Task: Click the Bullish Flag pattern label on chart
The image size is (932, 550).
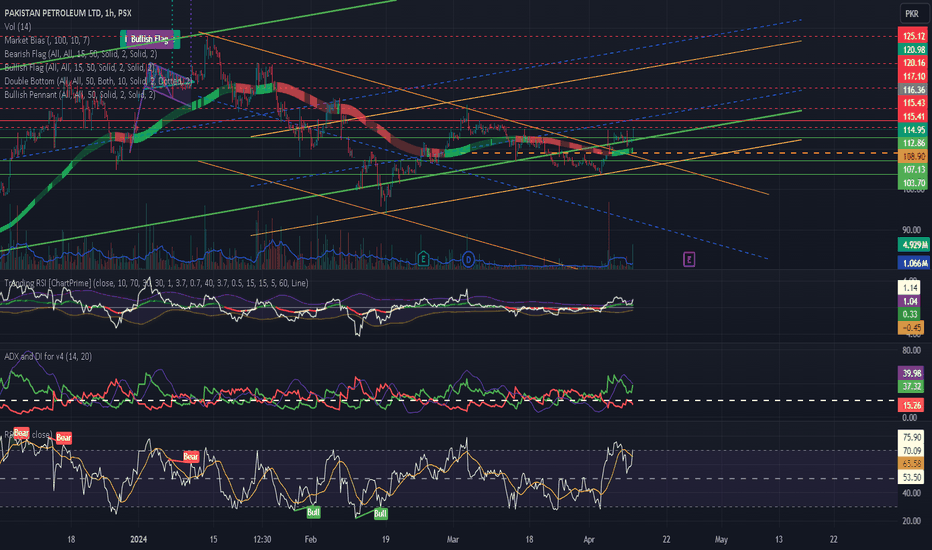Action: pyautogui.click(x=150, y=39)
